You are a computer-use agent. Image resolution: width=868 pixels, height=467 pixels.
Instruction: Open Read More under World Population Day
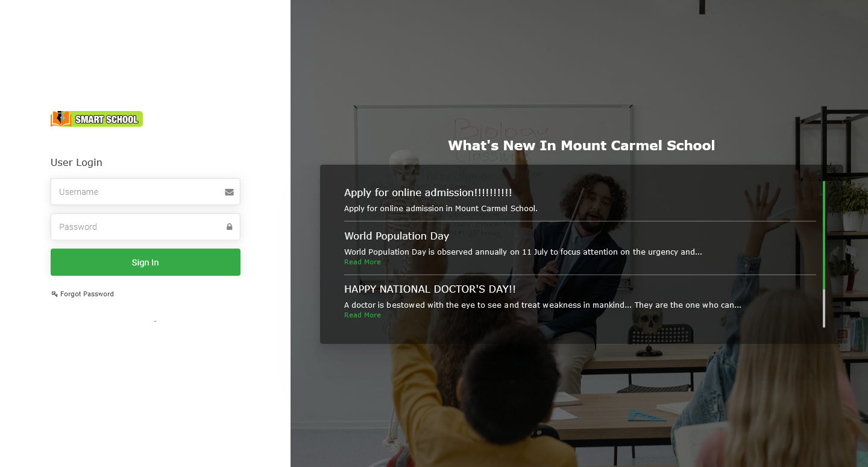362,262
